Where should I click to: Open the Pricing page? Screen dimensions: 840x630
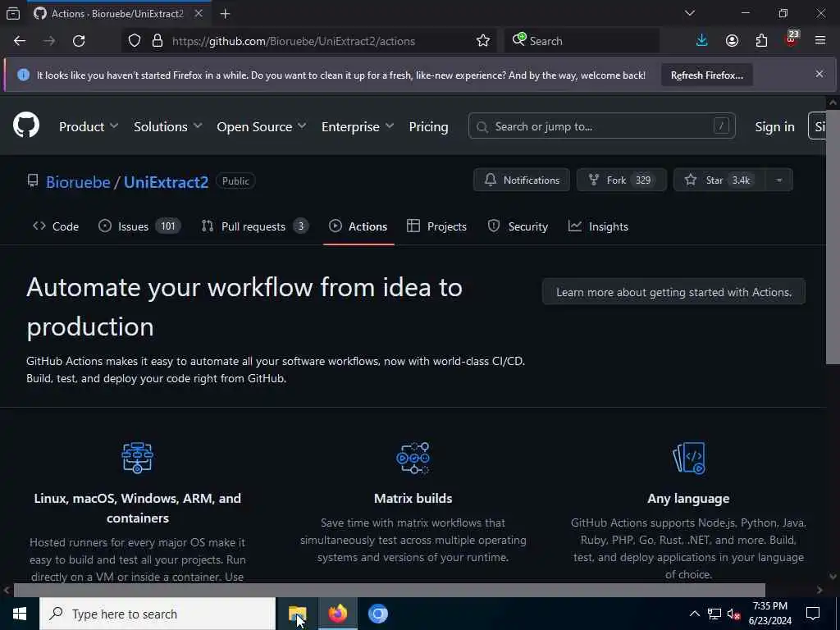tap(428, 126)
